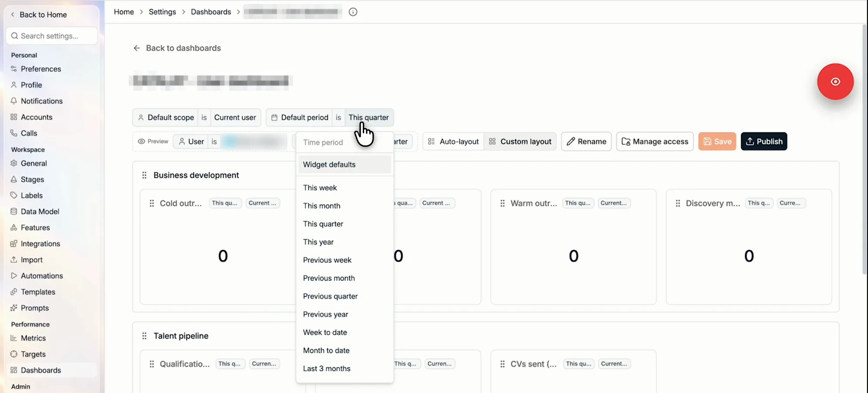The image size is (868, 393).
Task: Click the drag handle on the Discovery meetings widget
Action: 677,203
